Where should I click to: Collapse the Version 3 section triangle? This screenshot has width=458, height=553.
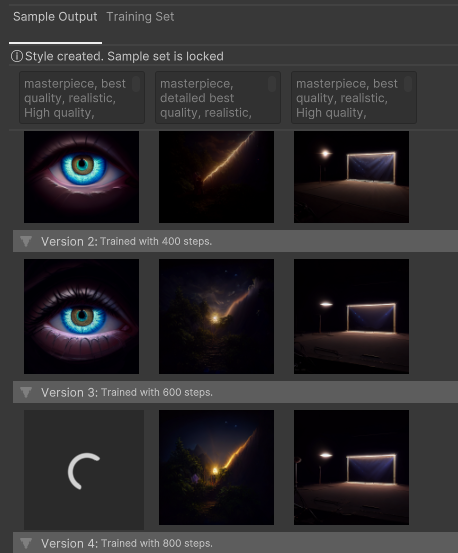tap(26, 392)
